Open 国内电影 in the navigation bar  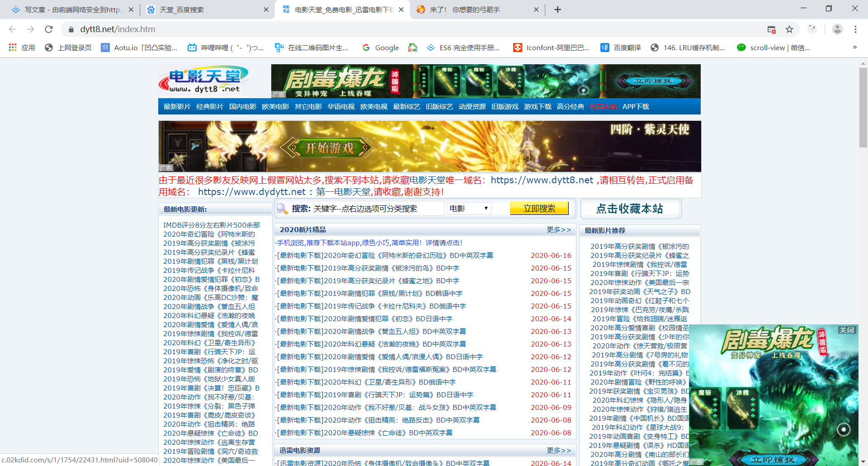point(243,106)
